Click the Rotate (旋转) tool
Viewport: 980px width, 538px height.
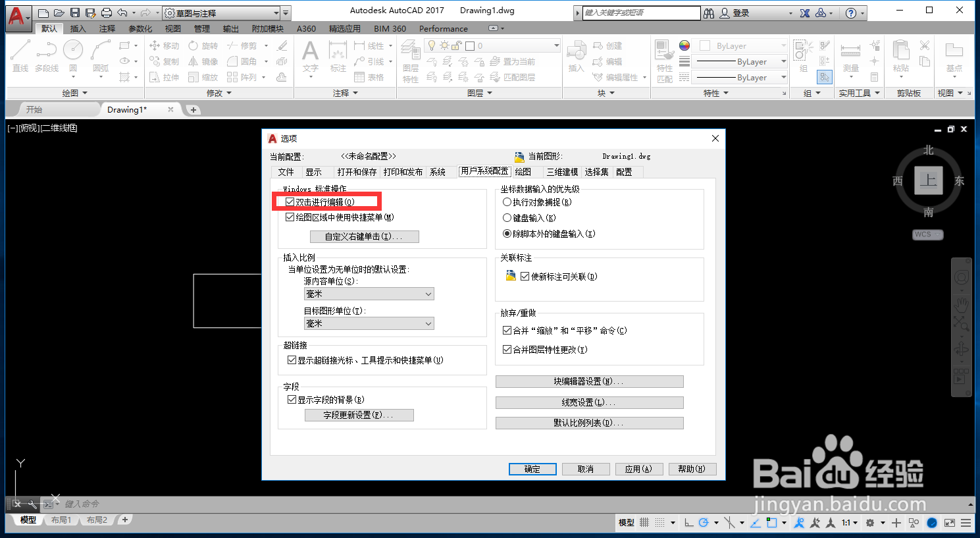click(x=203, y=45)
